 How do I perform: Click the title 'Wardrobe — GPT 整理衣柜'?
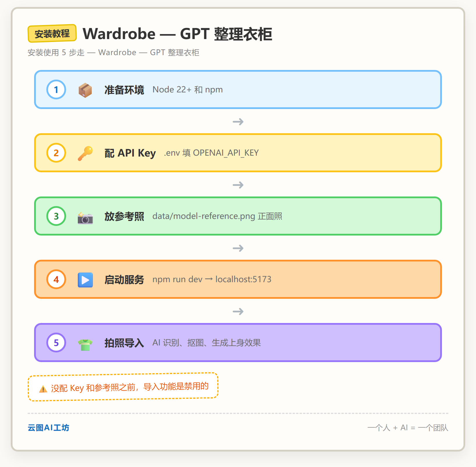pyautogui.click(x=177, y=34)
